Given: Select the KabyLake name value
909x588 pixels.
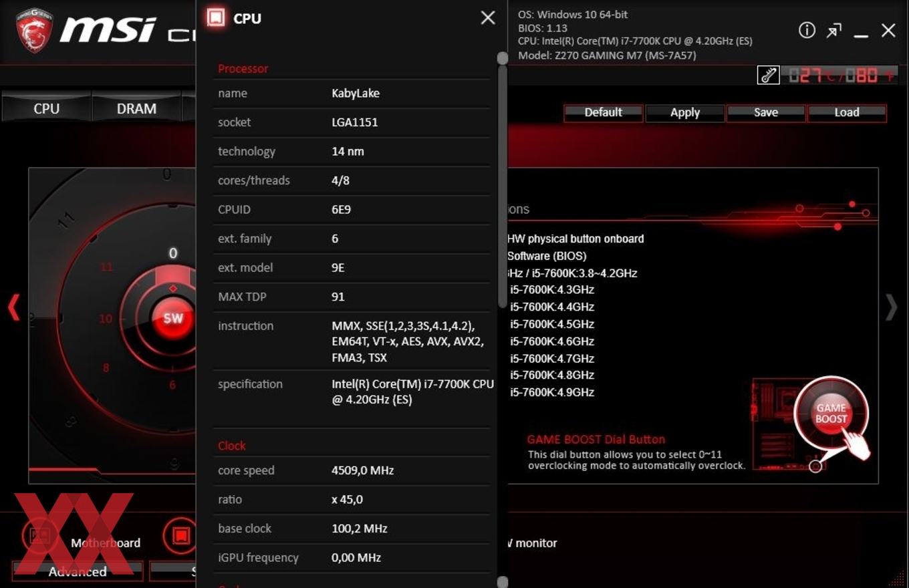Looking at the screenshot, I should pos(356,94).
